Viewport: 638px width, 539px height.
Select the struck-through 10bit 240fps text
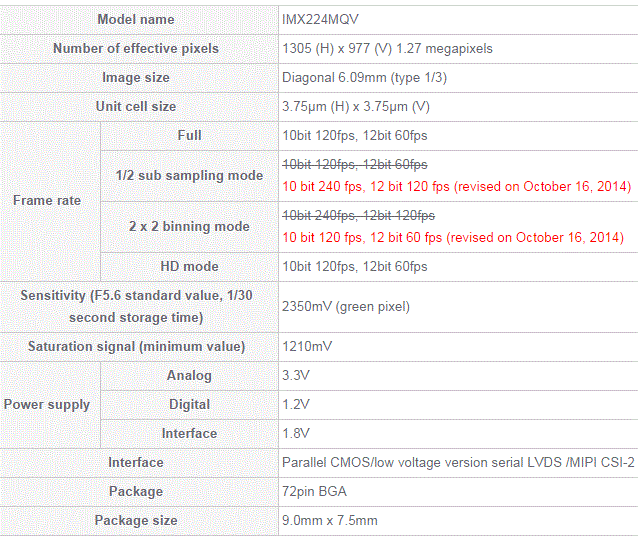click(x=358, y=215)
